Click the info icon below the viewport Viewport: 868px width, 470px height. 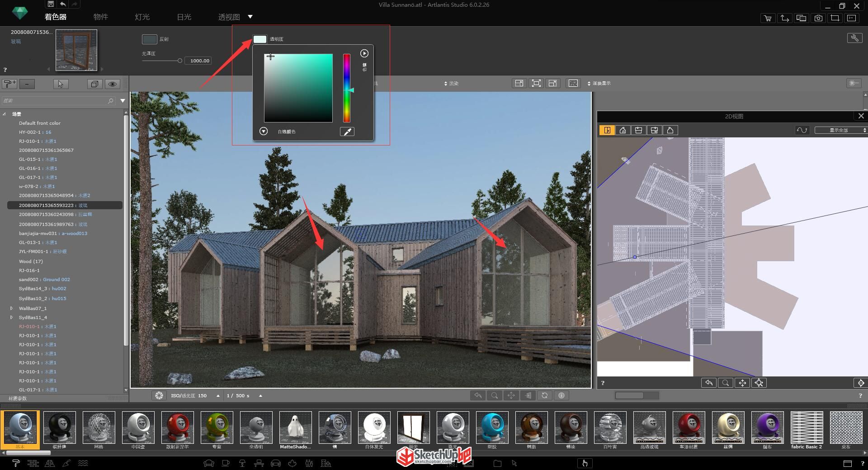tap(561, 395)
